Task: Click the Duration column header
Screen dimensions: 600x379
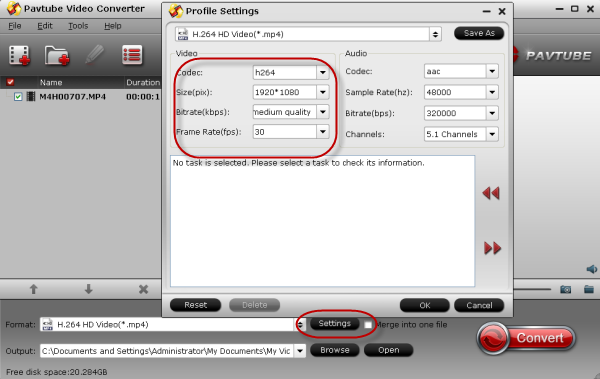Action: click(x=143, y=82)
